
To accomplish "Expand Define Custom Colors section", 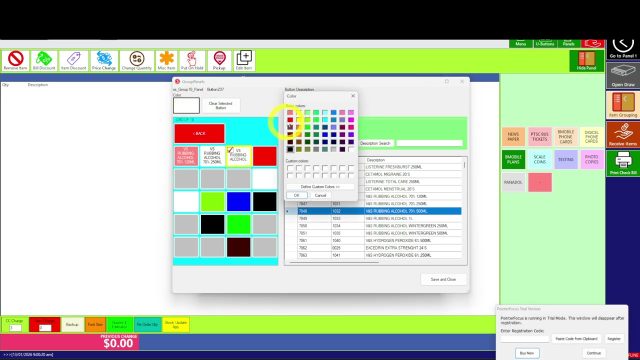I will coord(320,187).
